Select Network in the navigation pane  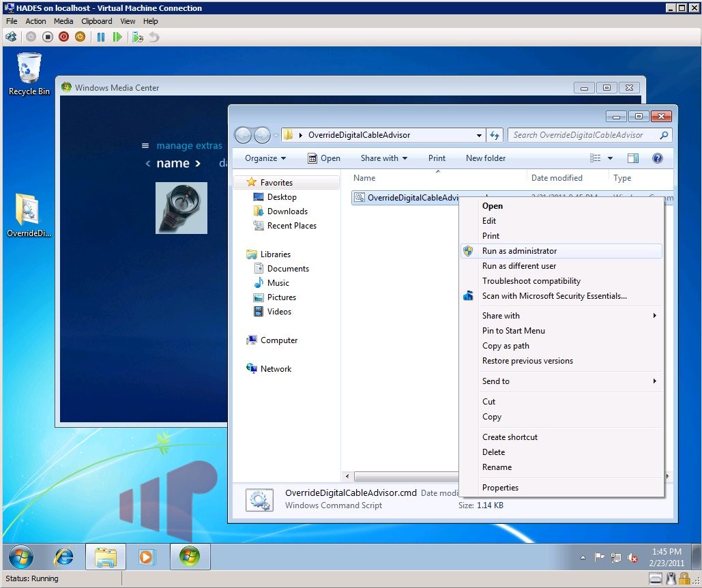click(x=276, y=369)
